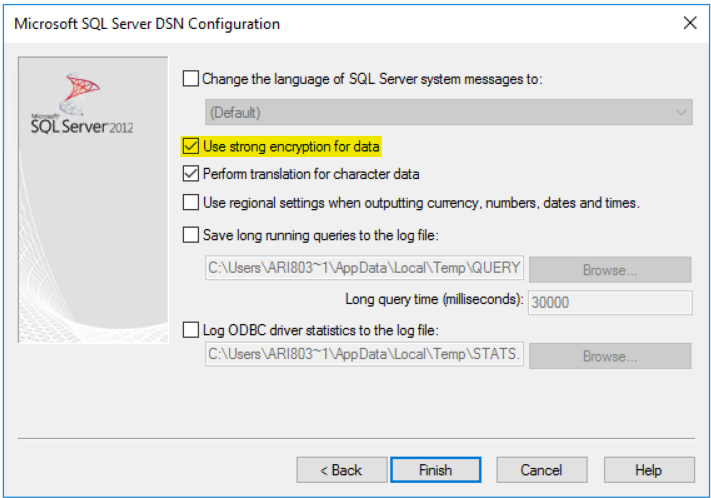The height and width of the screenshot is (498, 711).
Task: Click the STATS log file path field
Action: [x=364, y=354]
